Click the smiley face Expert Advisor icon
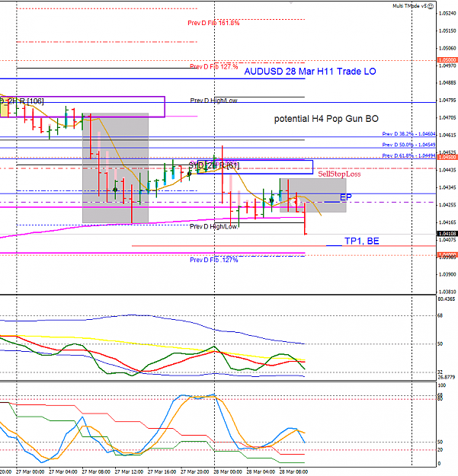Viewport: 458px width, 476px height. 431,6
